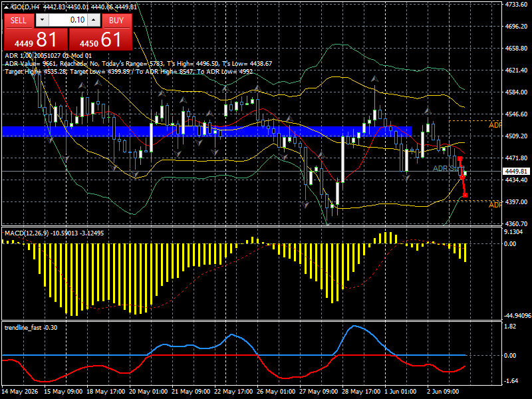
Task: Click the 4733.60 price scale label
Action: click(x=517, y=4)
